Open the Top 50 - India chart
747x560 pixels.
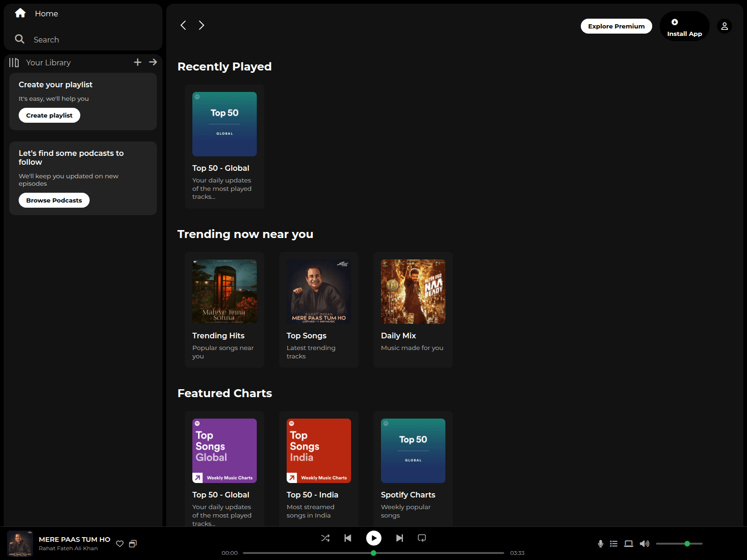[x=319, y=469]
